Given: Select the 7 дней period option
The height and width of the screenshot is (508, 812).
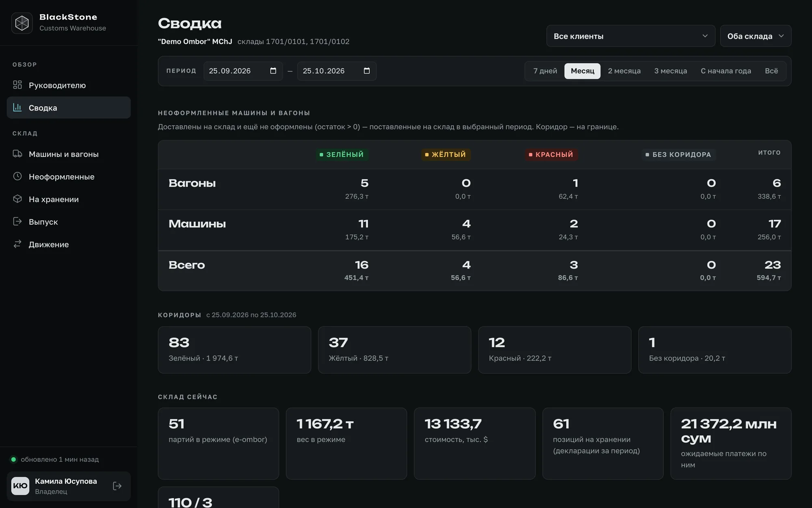Looking at the screenshot, I should 545,71.
